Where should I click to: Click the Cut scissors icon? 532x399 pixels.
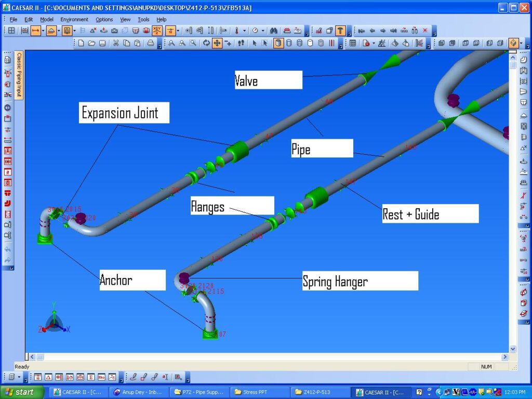pos(116,43)
